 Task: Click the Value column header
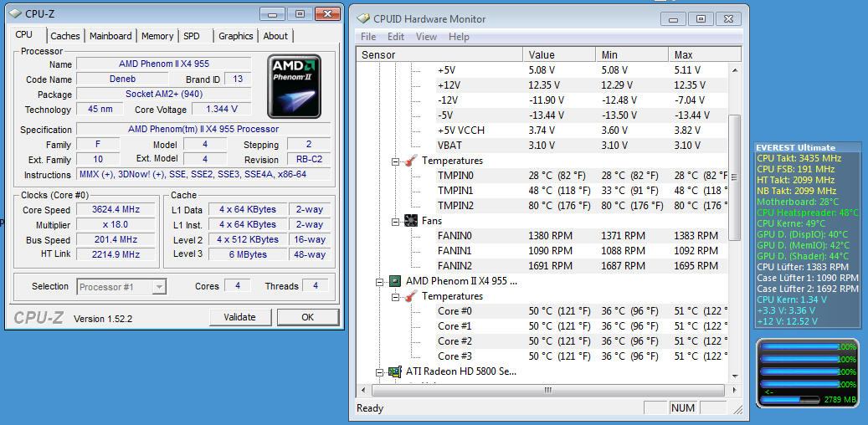559,54
